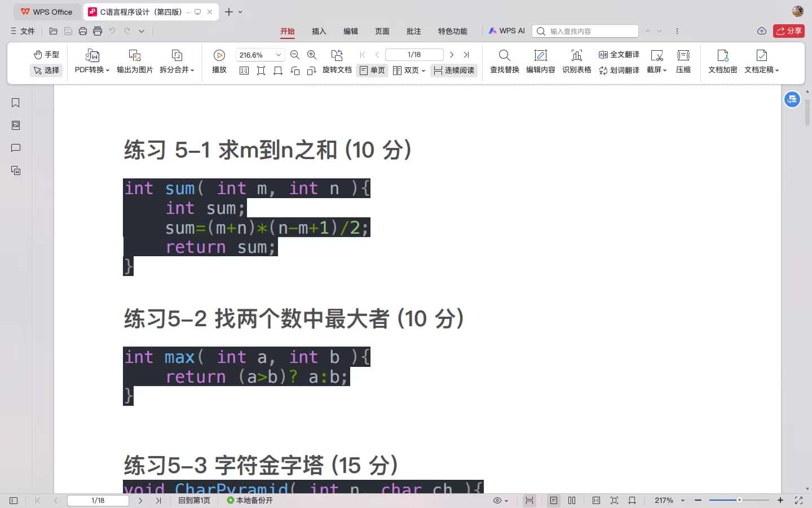The image size is (812, 508).
Task: Fit page to window in the ribbon
Action: pos(261,71)
